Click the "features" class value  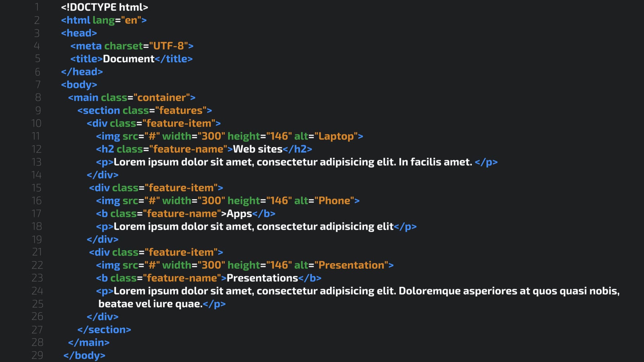(181, 111)
